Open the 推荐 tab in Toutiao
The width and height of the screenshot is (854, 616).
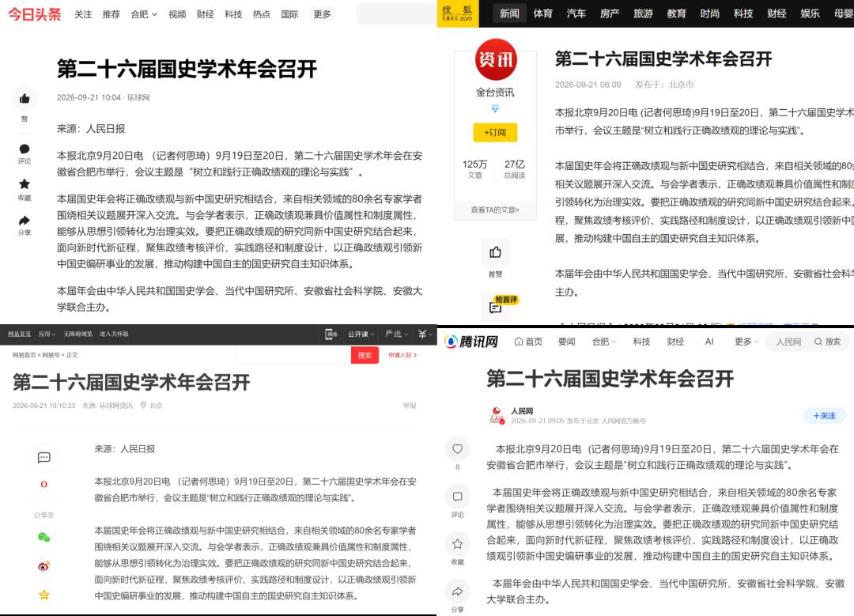tap(111, 14)
